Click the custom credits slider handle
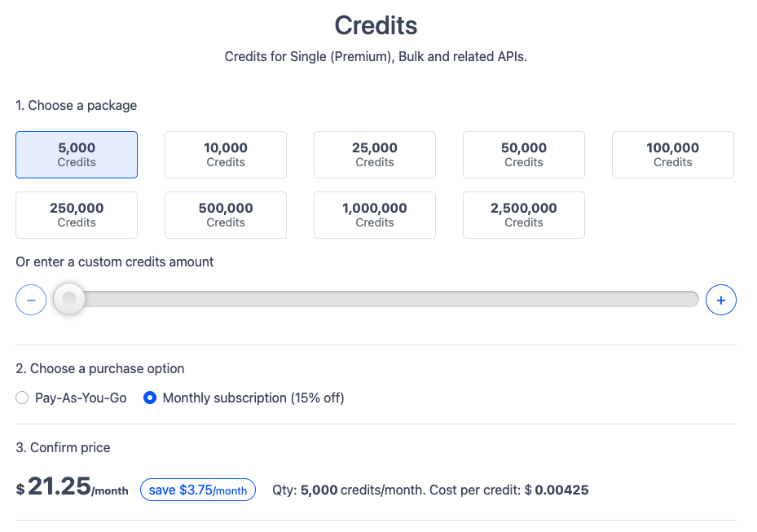 [x=69, y=299]
